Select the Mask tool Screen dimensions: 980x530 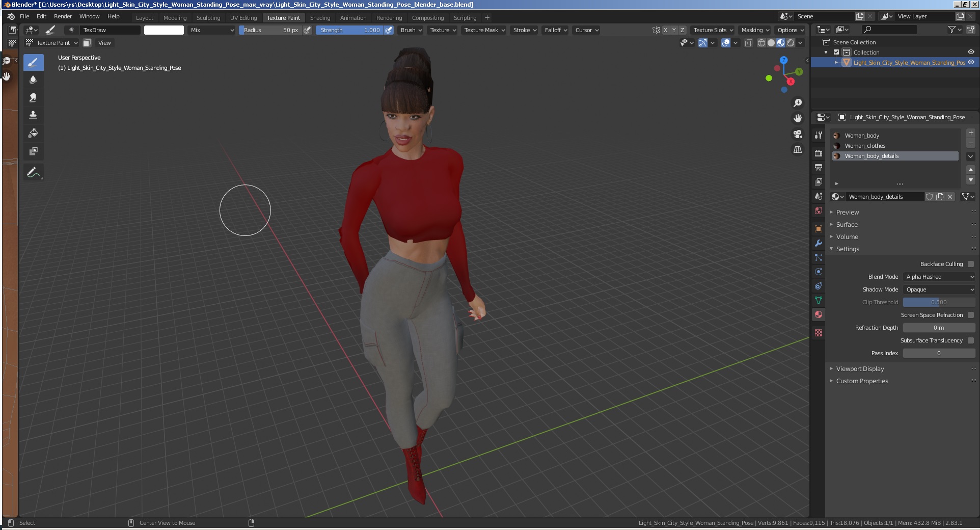tap(33, 151)
